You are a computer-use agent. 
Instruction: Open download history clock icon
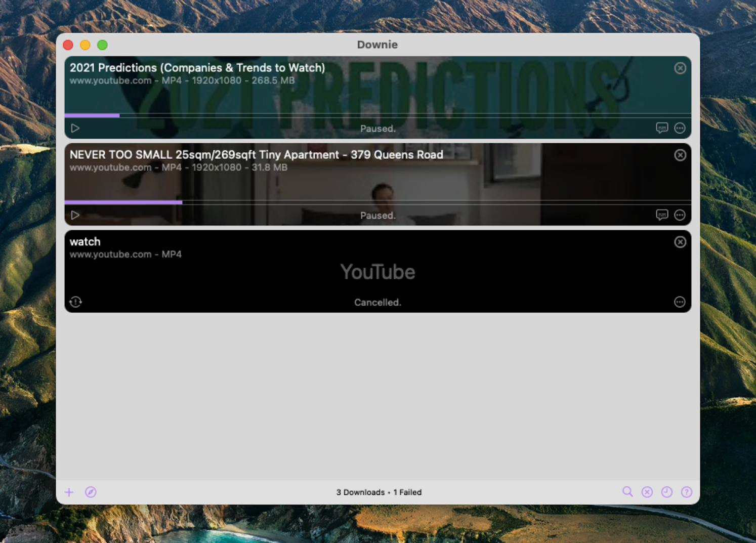pos(667,492)
